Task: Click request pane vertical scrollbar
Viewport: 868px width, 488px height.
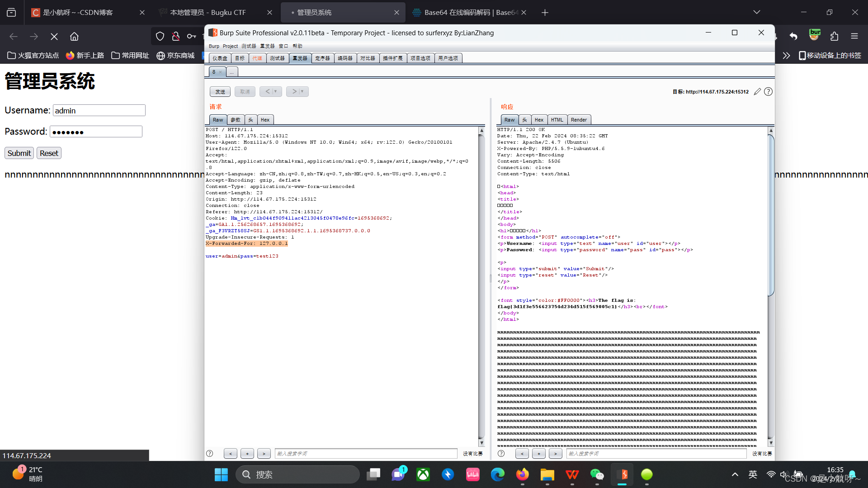Action: pyautogui.click(x=481, y=286)
